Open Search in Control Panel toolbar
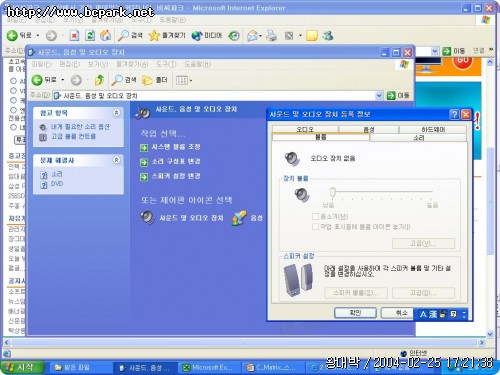 [124, 80]
